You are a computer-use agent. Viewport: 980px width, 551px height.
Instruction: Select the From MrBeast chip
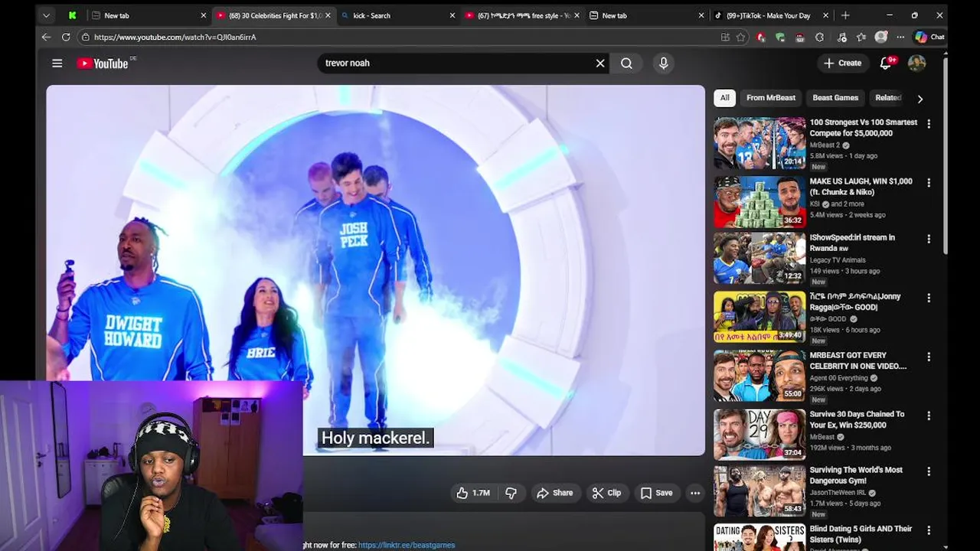coord(771,98)
